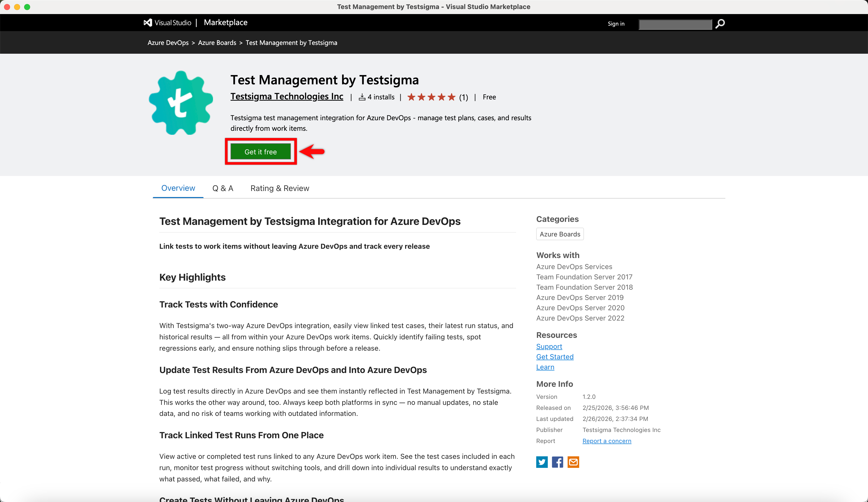Open the Get Started link
The image size is (868, 502).
(x=555, y=357)
